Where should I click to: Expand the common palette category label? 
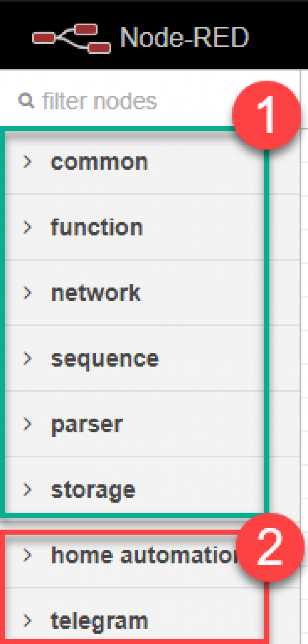(99, 162)
